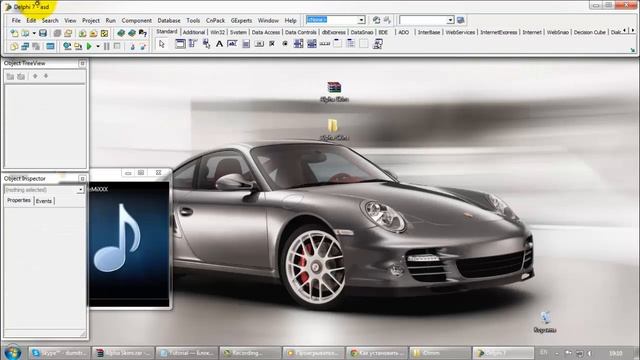This screenshot has width=640, height=360.
Task: Close the Object Inspector panel
Action: pos(82,178)
